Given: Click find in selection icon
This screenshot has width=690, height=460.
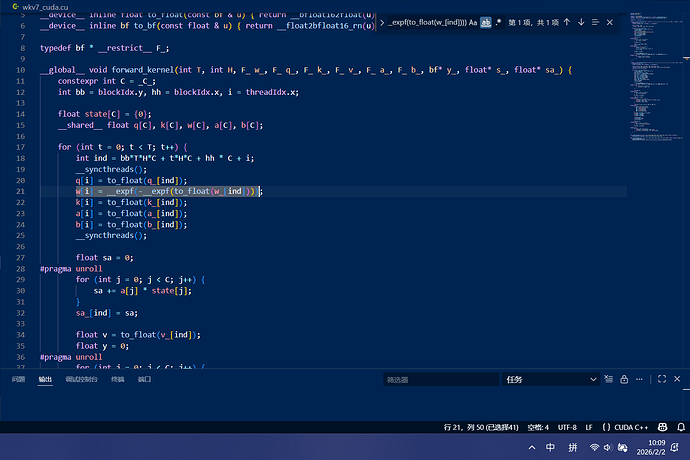Looking at the screenshot, I should click(595, 21).
